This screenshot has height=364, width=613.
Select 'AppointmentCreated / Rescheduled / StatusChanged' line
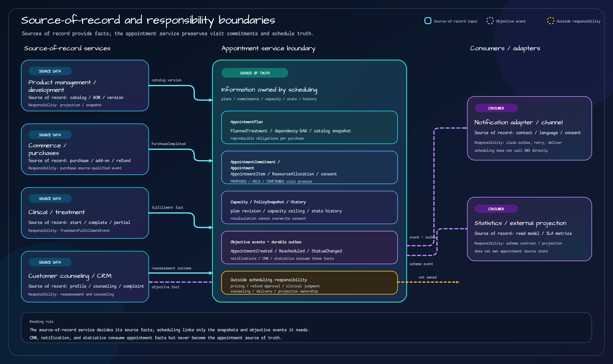(286, 251)
